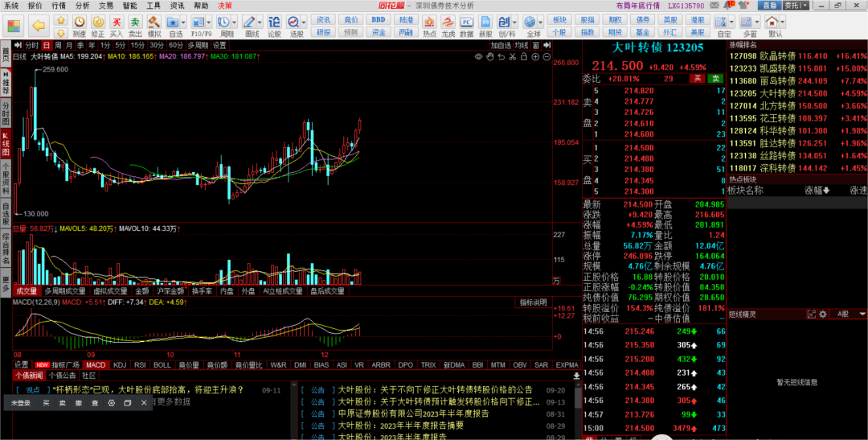Open the 全球 global markets globe icon

(530, 23)
